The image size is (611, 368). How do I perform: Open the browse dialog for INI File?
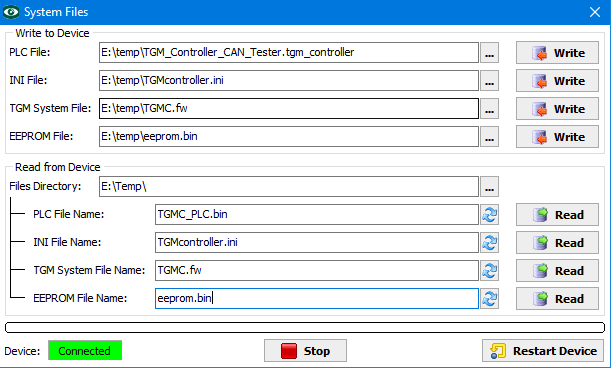pos(489,81)
